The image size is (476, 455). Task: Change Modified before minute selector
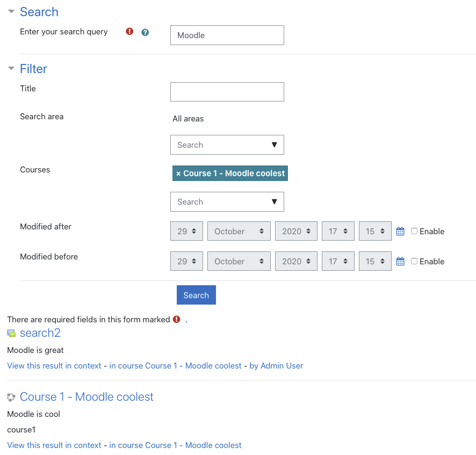[x=375, y=261]
